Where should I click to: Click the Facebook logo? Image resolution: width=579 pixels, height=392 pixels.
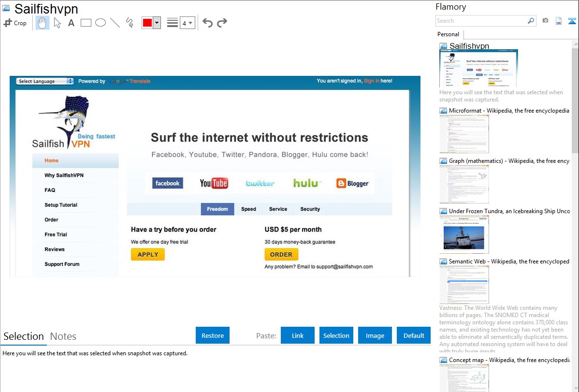pyautogui.click(x=168, y=183)
